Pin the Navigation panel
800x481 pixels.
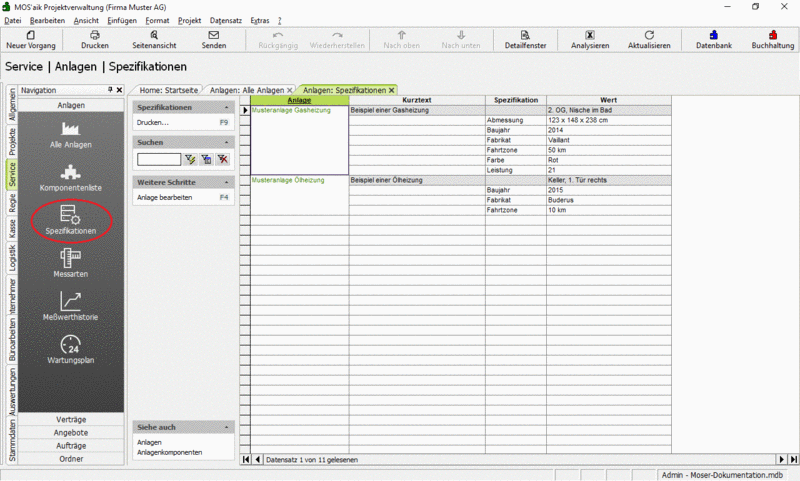110,90
